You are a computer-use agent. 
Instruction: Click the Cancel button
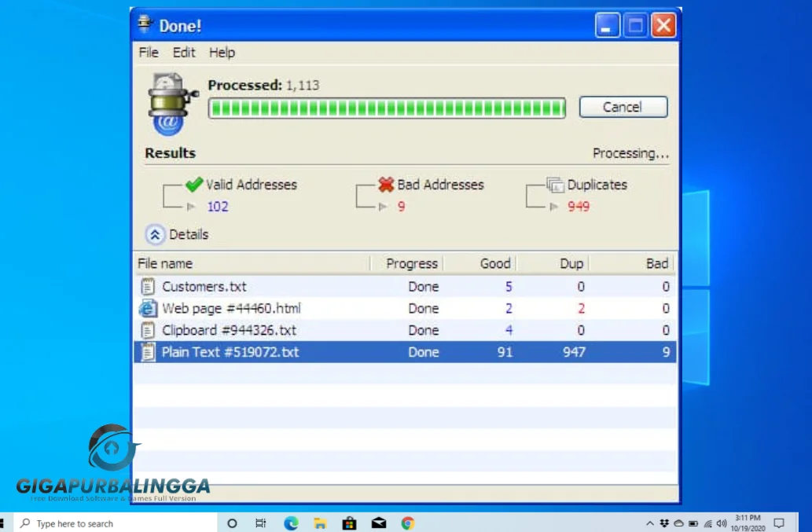tap(623, 107)
